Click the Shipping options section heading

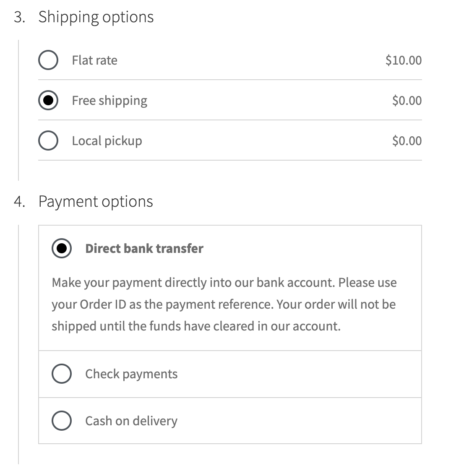96,17
